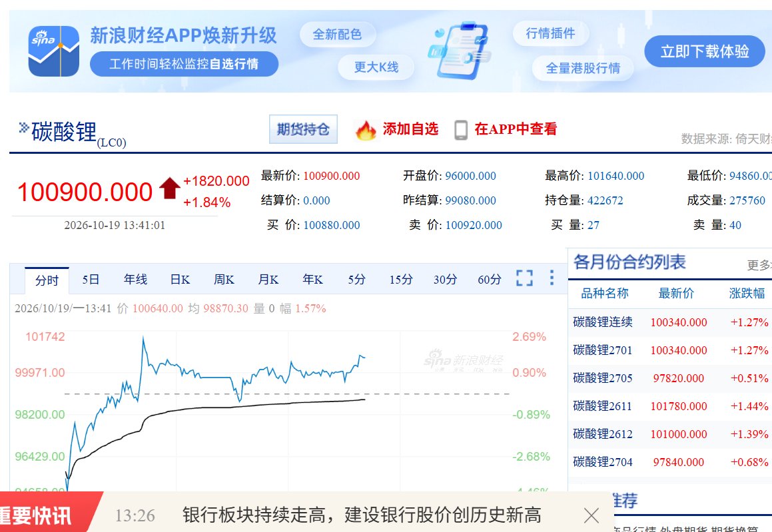Click the 品种名称 column header

click(605, 294)
